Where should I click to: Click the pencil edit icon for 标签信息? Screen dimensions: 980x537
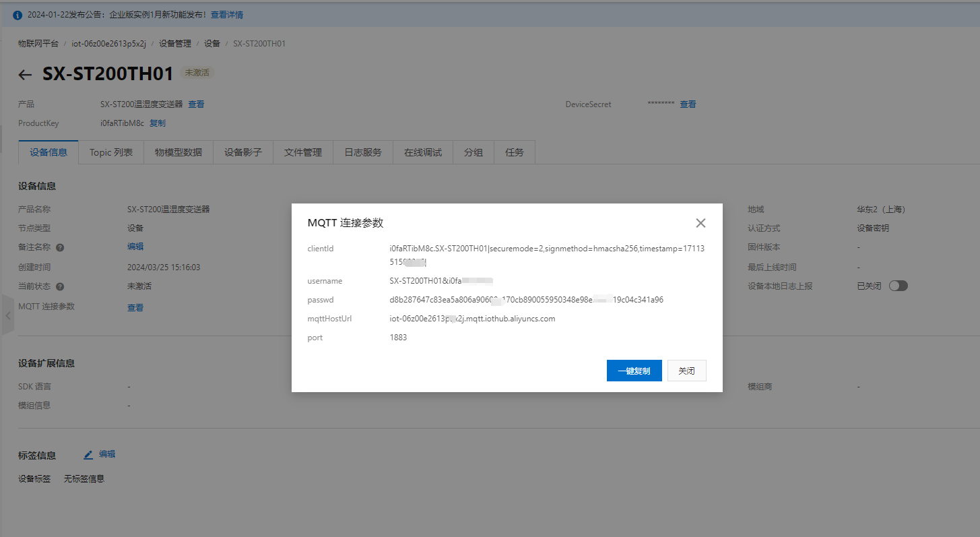coord(88,455)
